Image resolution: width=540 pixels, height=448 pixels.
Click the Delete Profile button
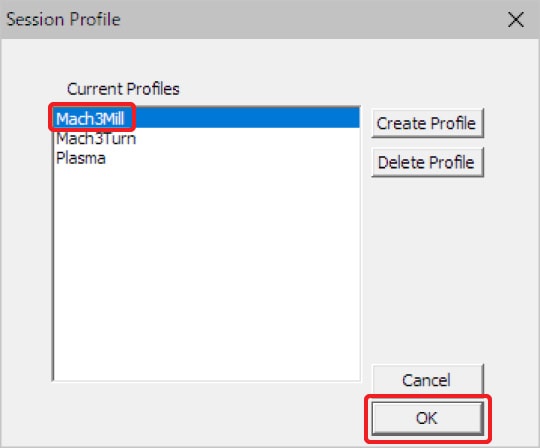click(x=427, y=162)
